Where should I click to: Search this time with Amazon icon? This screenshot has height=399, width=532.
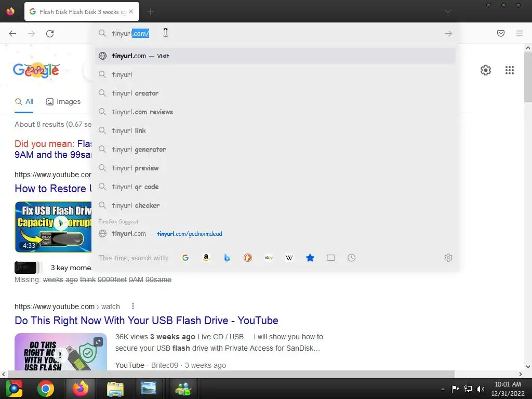pyautogui.click(x=206, y=258)
